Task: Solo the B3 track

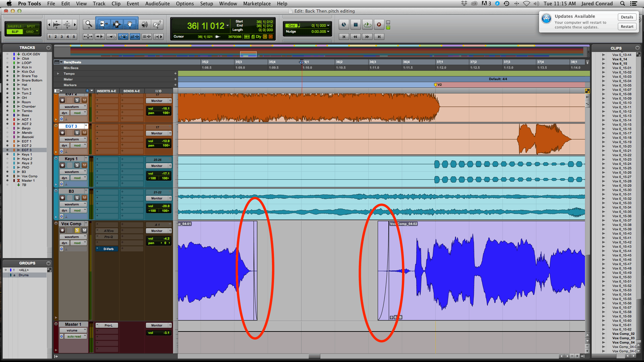Action: point(77,198)
